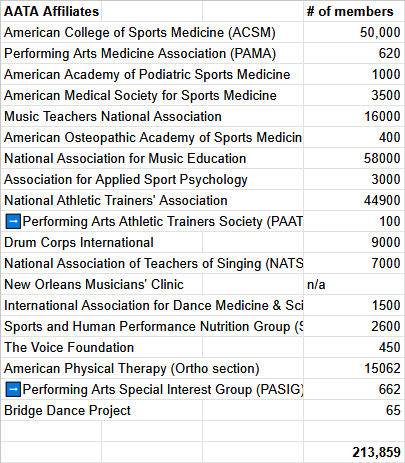Select the Bridge Dance Project cell
Viewport: 405px width, 463px height.
tap(102, 410)
